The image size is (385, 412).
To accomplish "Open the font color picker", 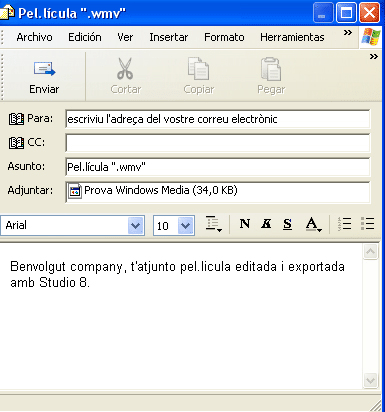I will pyautogui.click(x=313, y=224).
